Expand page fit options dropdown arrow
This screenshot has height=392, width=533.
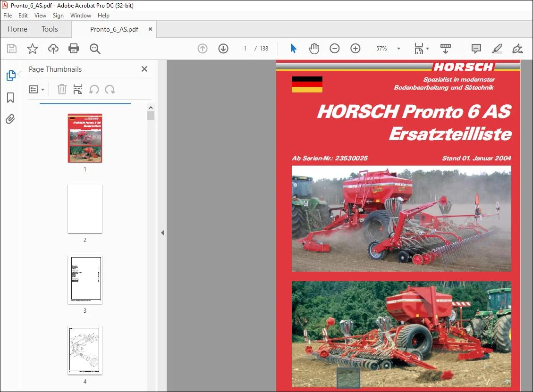point(428,49)
